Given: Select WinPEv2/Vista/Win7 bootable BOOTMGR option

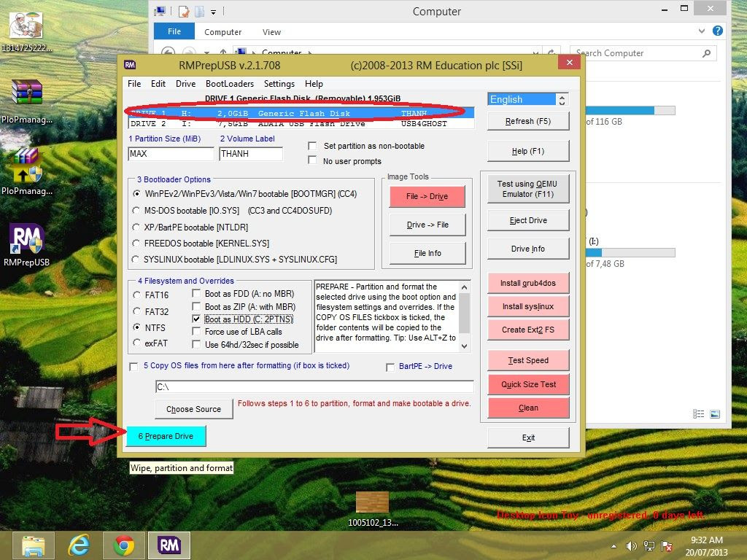Looking at the screenshot, I should [136, 194].
